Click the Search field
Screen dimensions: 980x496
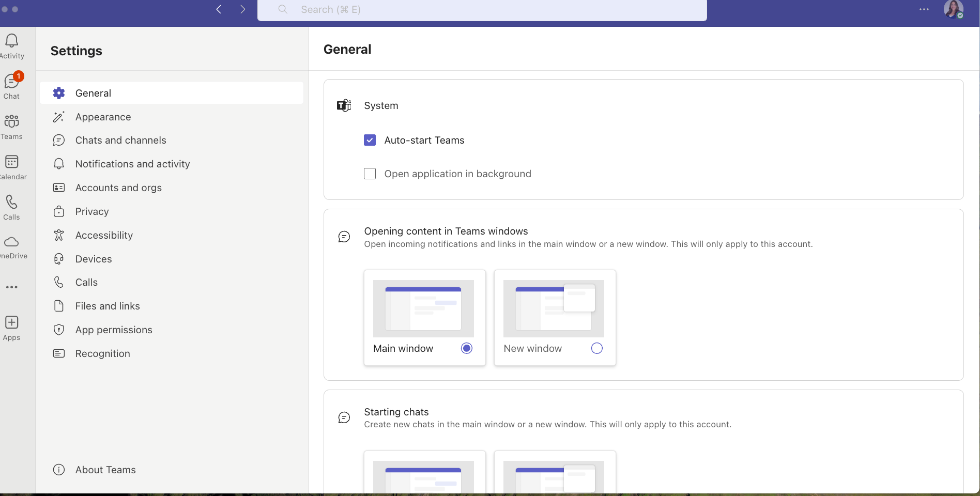click(x=482, y=10)
